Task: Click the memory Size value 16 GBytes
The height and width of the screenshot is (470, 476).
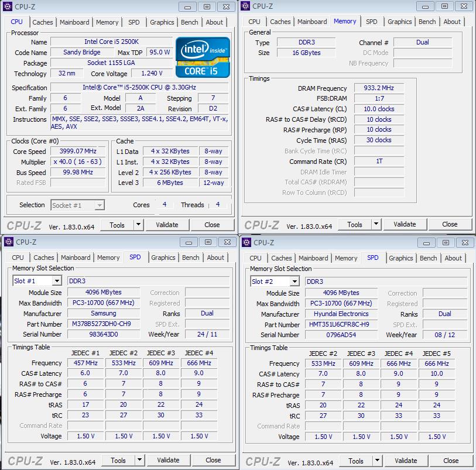Action: pyautogui.click(x=306, y=53)
